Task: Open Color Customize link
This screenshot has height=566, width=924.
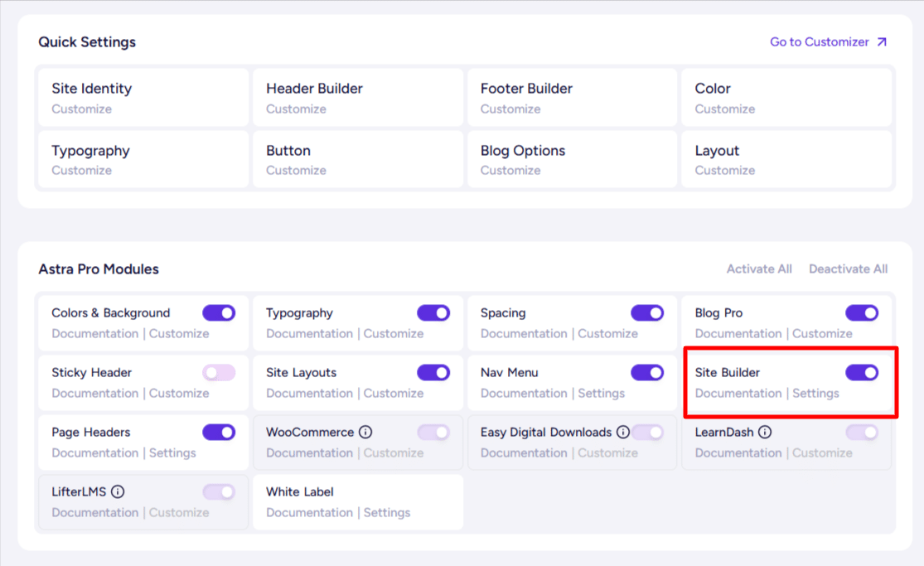Action: pyautogui.click(x=725, y=109)
